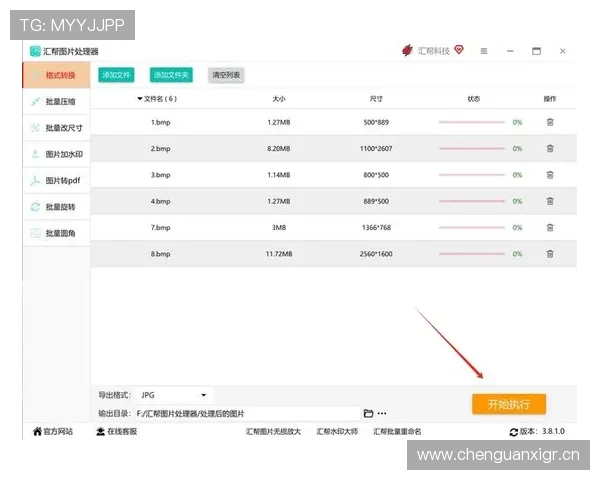Viewport: 600px width, 480px height.
Task: Select the 1.bmp file name
Action: [160, 122]
